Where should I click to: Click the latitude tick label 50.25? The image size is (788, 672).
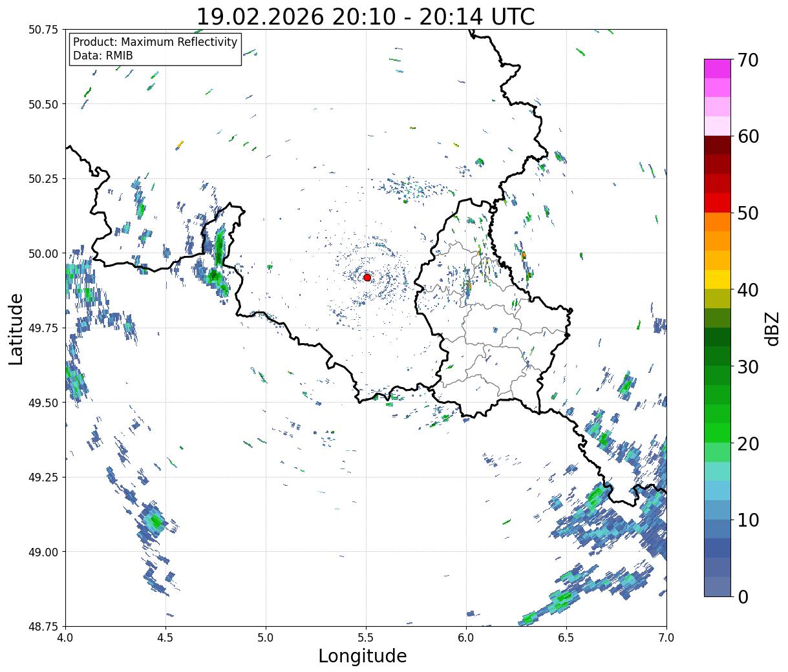[x=43, y=179]
